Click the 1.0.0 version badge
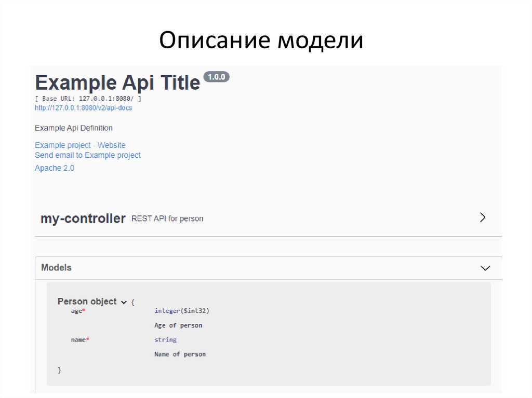Image resolution: width=532 pixels, height=398 pixels. coord(216,77)
